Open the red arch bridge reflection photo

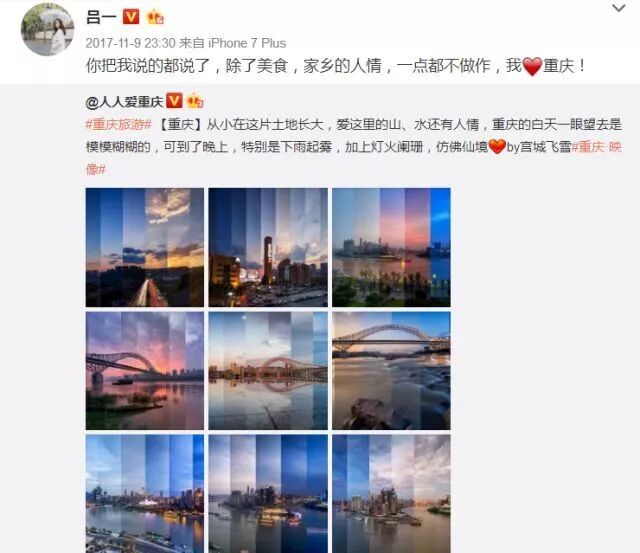click(x=268, y=371)
